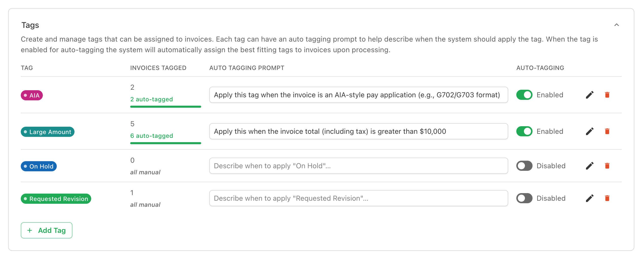This screenshot has height=260, width=644.
Task: Focus the AIA auto tagging prompt field
Action: tap(358, 95)
